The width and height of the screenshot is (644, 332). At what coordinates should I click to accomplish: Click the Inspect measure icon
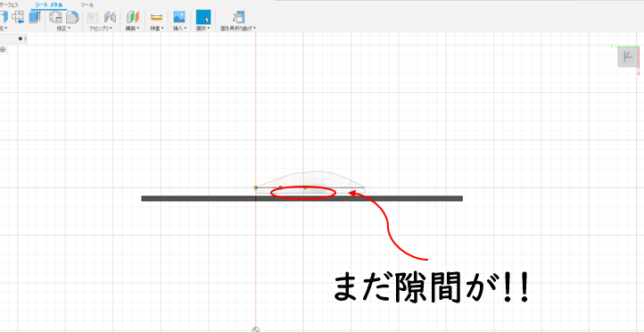[x=156, y=17]
